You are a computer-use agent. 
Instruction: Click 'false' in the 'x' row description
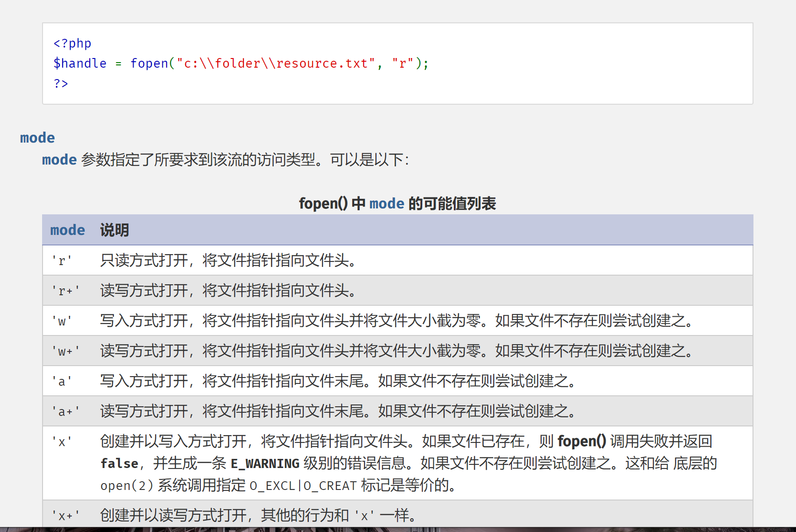point(119,463)
